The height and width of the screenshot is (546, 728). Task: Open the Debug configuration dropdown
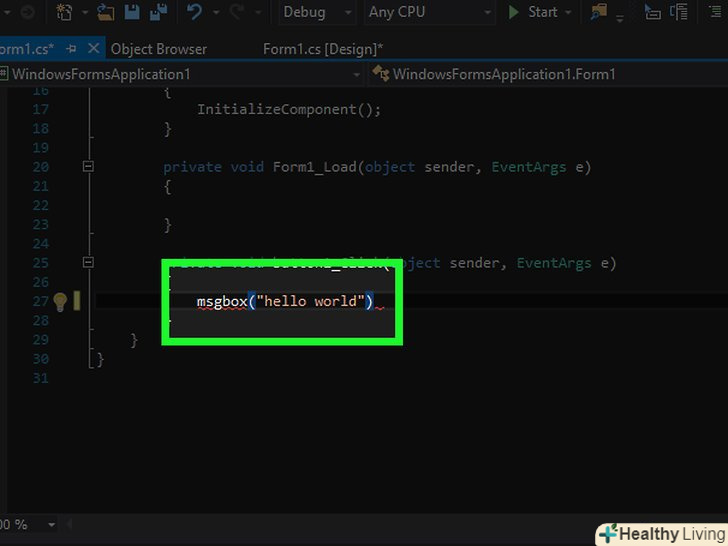click(x=317, y=12)
